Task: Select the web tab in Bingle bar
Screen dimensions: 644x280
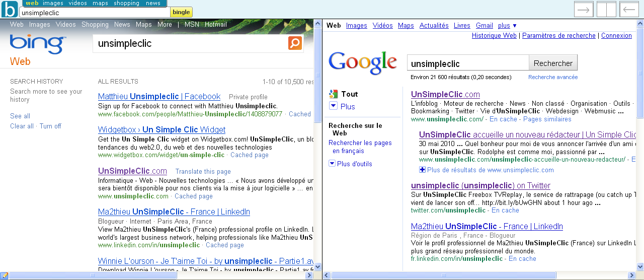Action: (x=32, y=3)
